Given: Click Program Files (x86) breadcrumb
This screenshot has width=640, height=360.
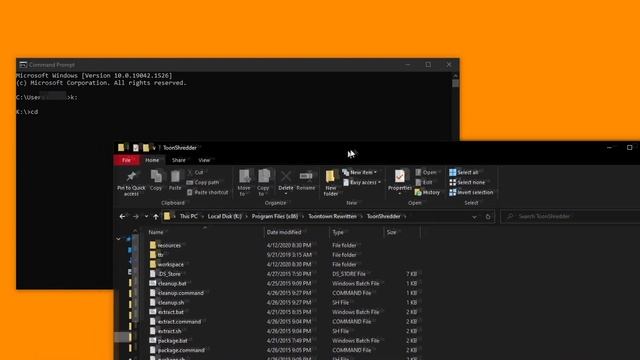Looking at the screenshot, I should (275, 216).
